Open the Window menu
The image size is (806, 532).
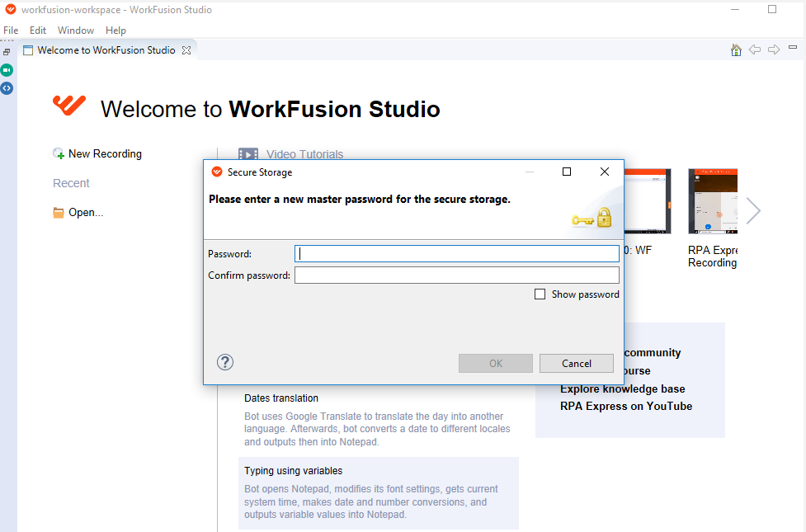click(76, 31)
